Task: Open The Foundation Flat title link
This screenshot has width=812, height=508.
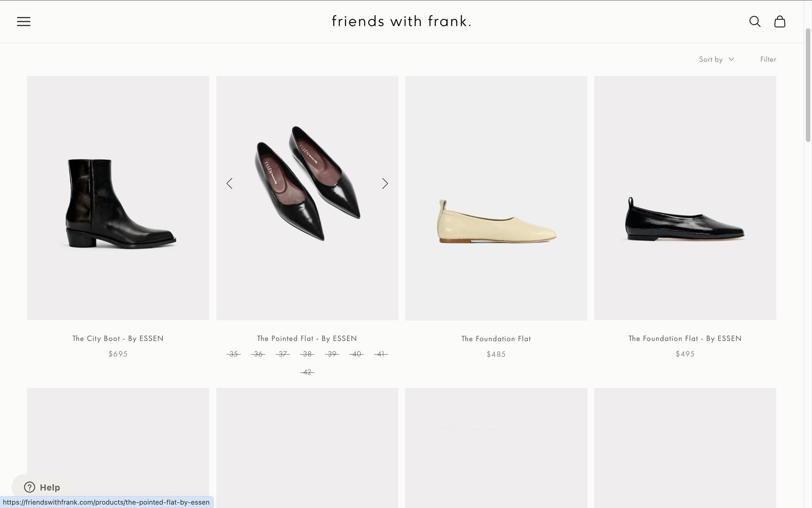Action: pos(496,339)
